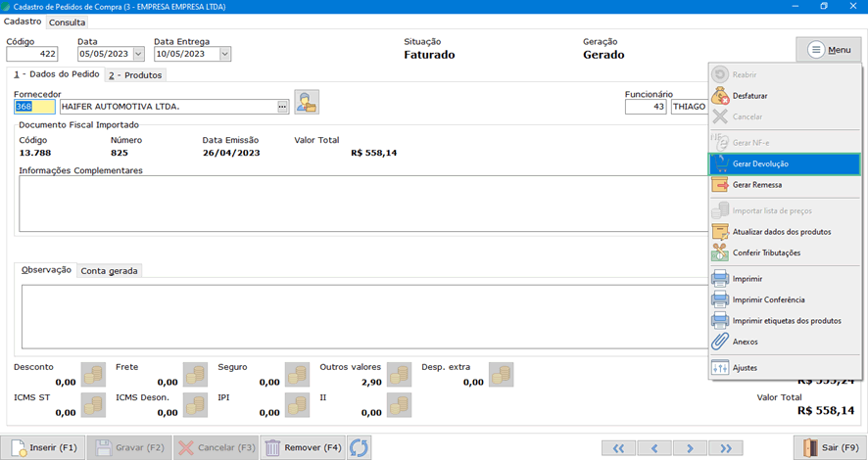
Task: Click the Frete coins icon
Action: coord(195,375)
